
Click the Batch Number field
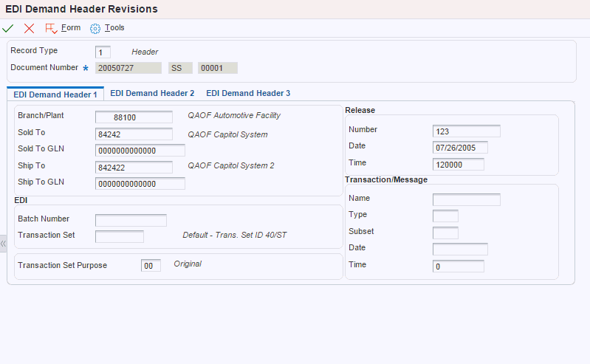pos(131,220)
